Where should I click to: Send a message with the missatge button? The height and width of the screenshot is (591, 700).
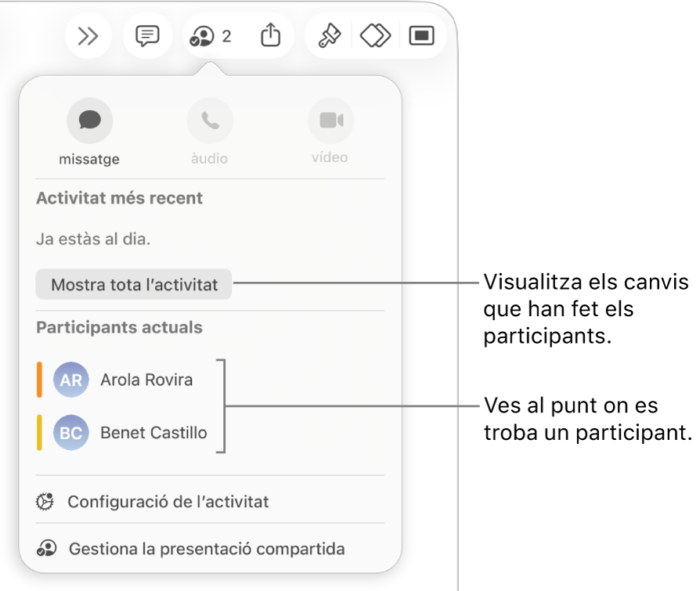click(x=90, y=121)
